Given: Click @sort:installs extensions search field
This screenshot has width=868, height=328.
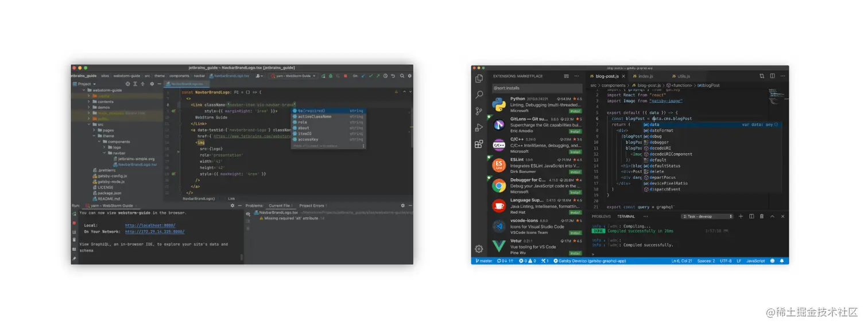Looking at the screenshot, I should pyautogui.click(x=537, y=88).
